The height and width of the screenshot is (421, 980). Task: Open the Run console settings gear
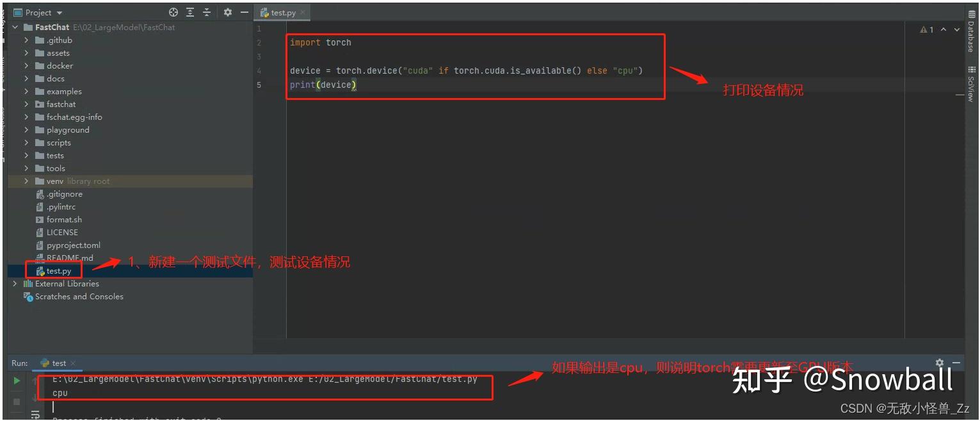tap(938, 363)
